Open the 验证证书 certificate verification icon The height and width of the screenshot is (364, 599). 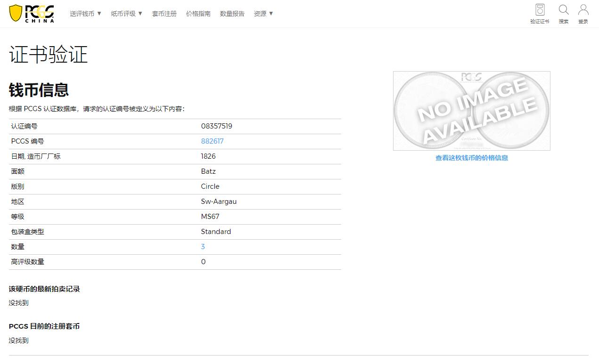(x=540, y=14)
